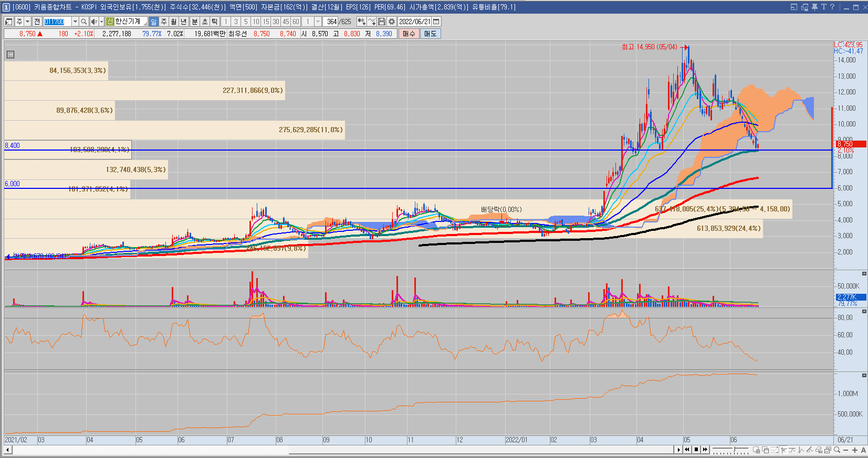The height and width of the screenshot is (458, 868).
Task: Click the 매도 (sell) button
Action: pyautogui.click(x=431, y=34)
